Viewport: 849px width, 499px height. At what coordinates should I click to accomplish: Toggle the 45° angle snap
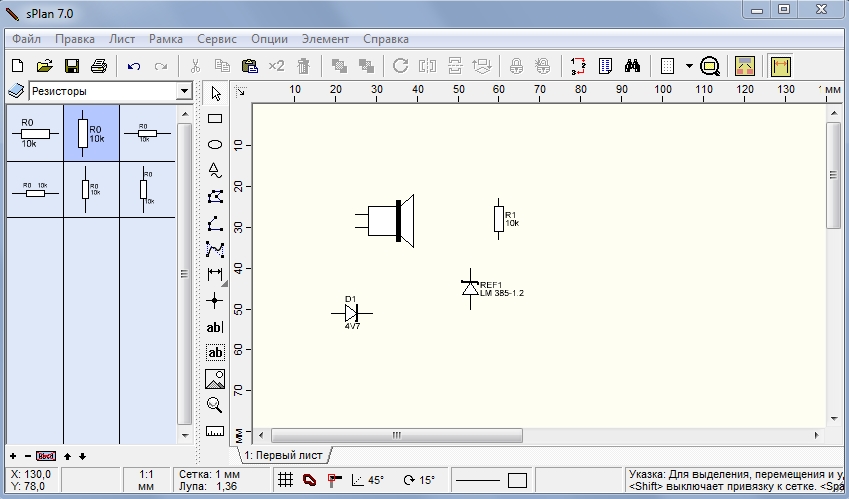click(x=368, y=480)
